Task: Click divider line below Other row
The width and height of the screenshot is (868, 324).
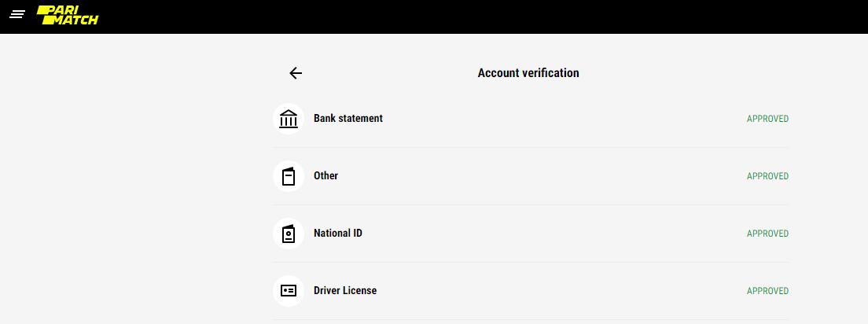Action: pyautogui.click(x=531, y=205)
